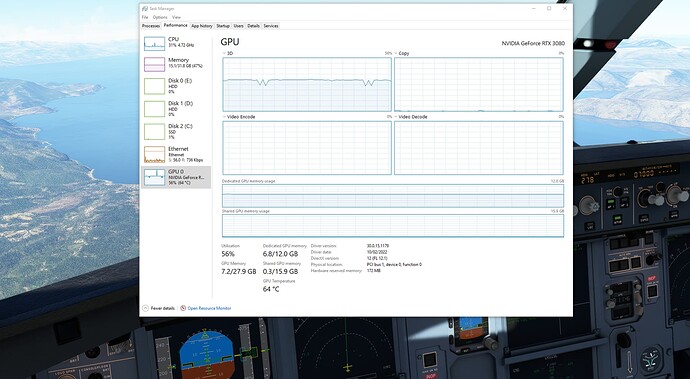Click the 6.8/12.0 GB dedicated memory value

280,254
